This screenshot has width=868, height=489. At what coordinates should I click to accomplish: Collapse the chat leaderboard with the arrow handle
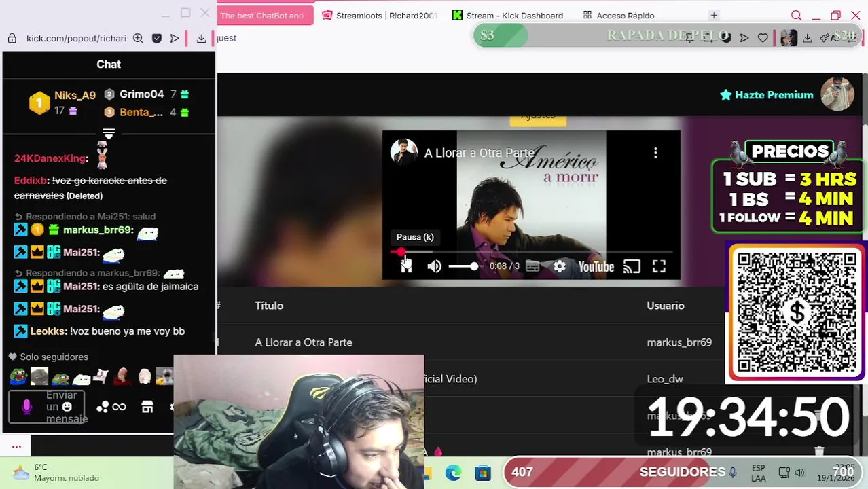109,133
